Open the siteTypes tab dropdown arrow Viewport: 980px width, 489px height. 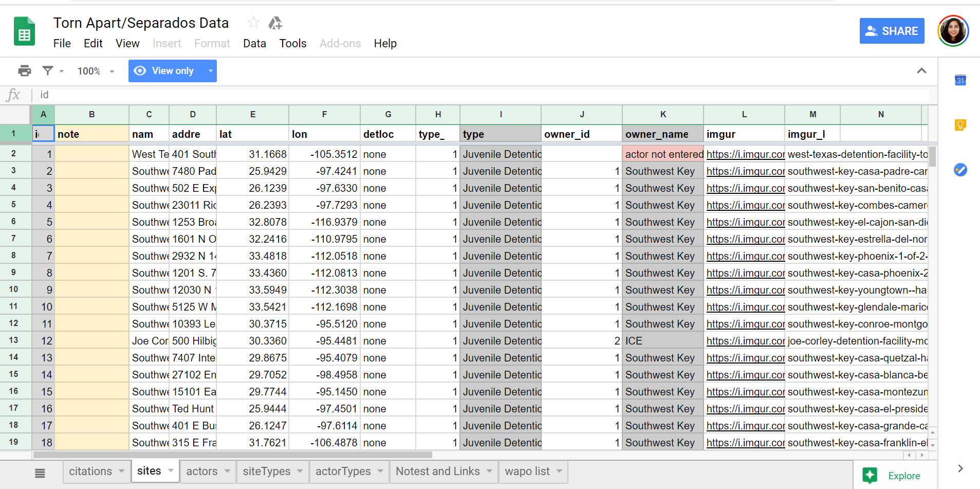click(x=300, y=471)
